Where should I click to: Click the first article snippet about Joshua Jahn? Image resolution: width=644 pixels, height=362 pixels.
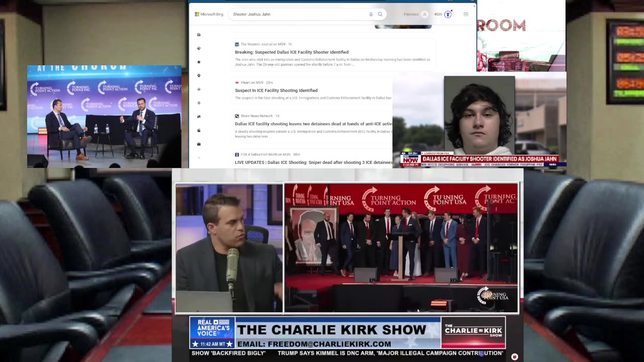(x=332, y=62)
